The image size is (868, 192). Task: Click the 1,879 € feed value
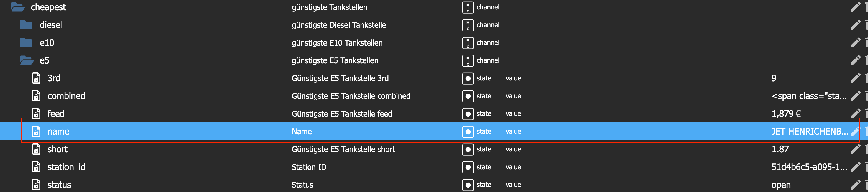[786, 114]
